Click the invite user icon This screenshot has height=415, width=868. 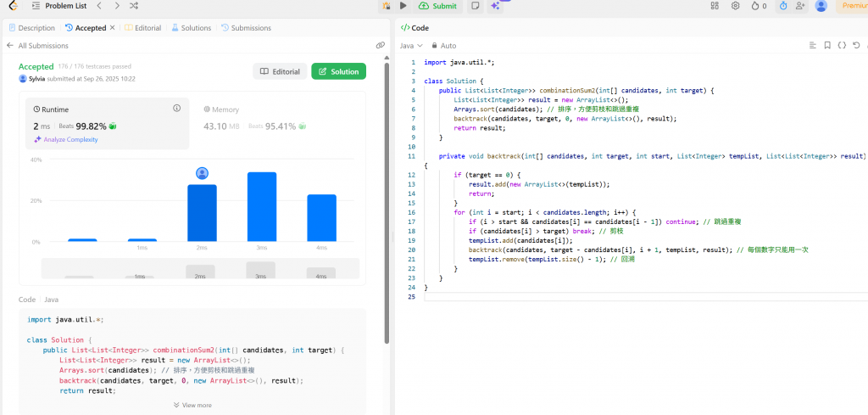tap(800, 6)
